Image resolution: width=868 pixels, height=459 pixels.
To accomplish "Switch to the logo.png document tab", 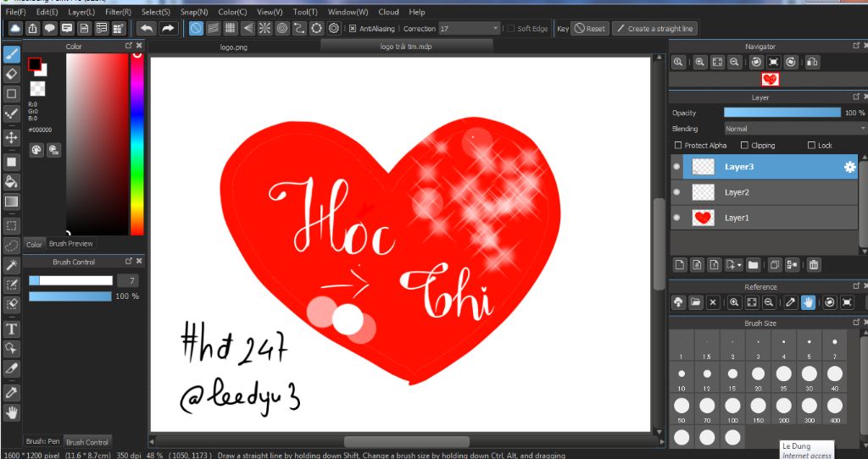I will 234,47.
